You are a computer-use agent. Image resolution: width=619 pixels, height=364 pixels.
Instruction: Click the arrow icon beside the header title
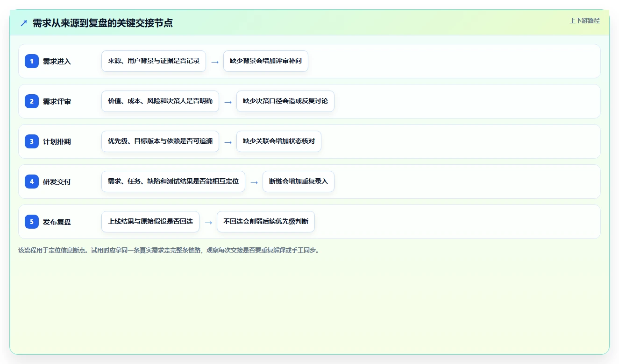coord(24,23)
